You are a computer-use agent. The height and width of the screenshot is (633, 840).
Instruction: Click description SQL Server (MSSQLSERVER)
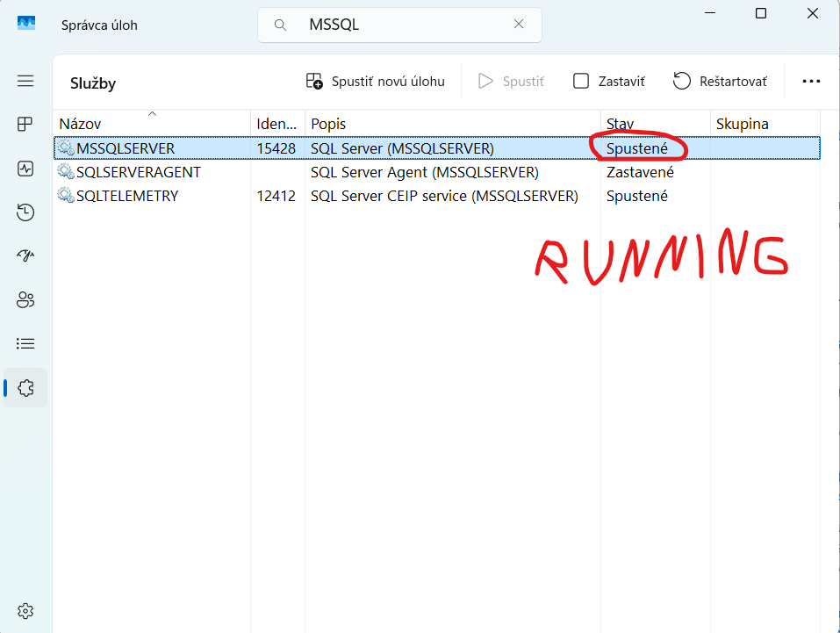402,148
